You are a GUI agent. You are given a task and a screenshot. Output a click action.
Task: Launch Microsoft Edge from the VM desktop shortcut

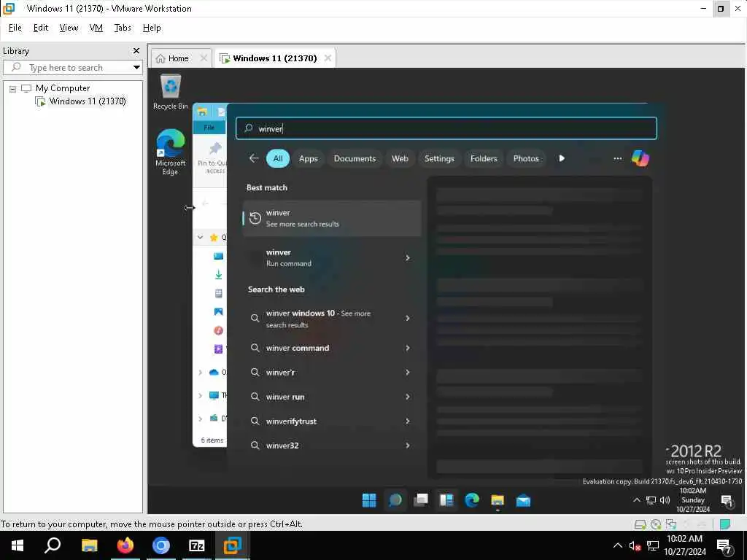(x=170, y=152)
